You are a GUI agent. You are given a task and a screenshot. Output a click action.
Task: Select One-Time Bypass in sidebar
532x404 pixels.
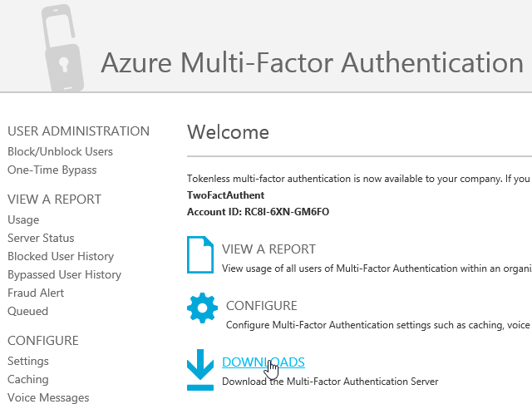click(x=52, y=170)
